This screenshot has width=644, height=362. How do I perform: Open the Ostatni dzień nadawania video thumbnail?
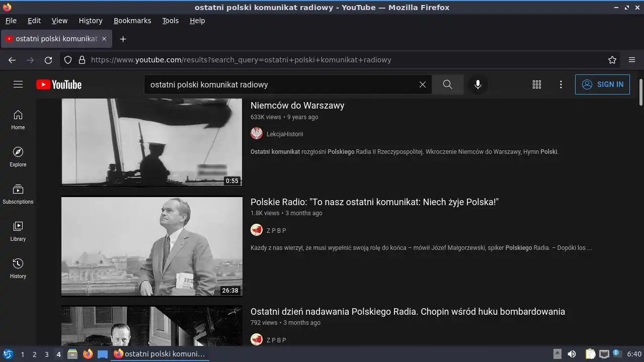coord(152,326)
